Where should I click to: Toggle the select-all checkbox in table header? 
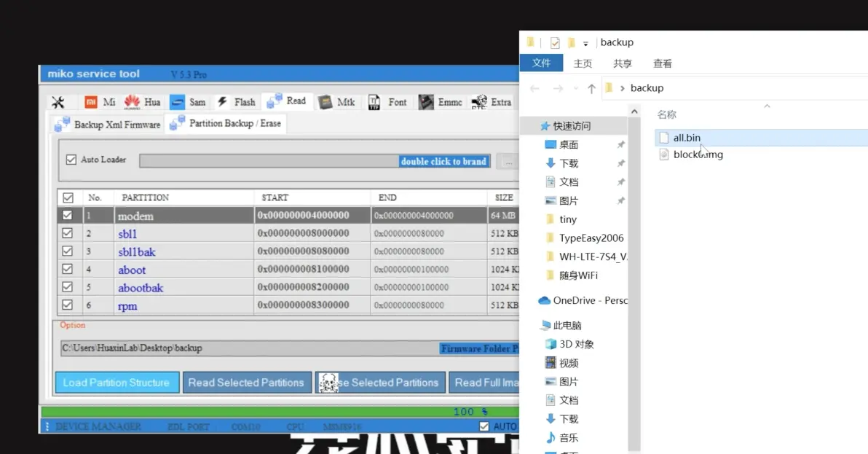tap(68, 197)
